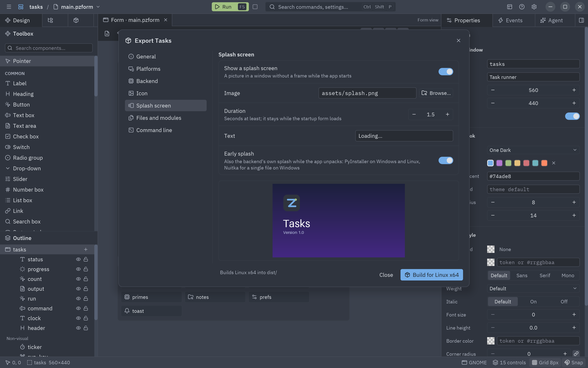Viewport: 588px width, 368px height.
Task: Lock the status control in Outline
Action: pos(86,259)
